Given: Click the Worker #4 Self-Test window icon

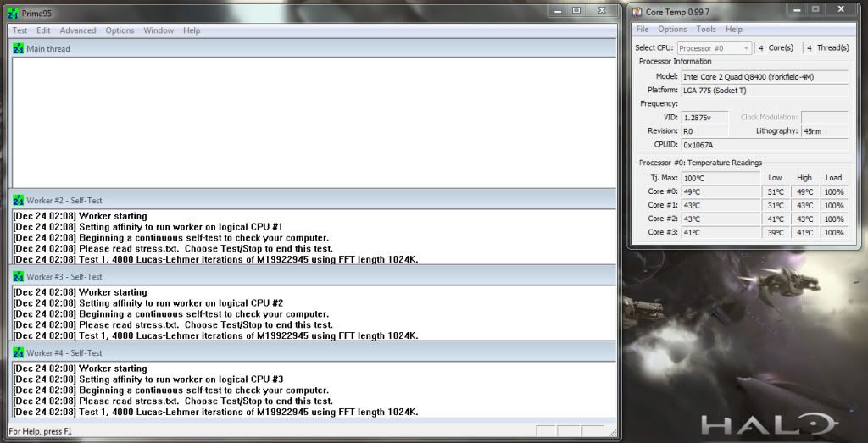Looking at the screenshot, I should coord(19,353).
